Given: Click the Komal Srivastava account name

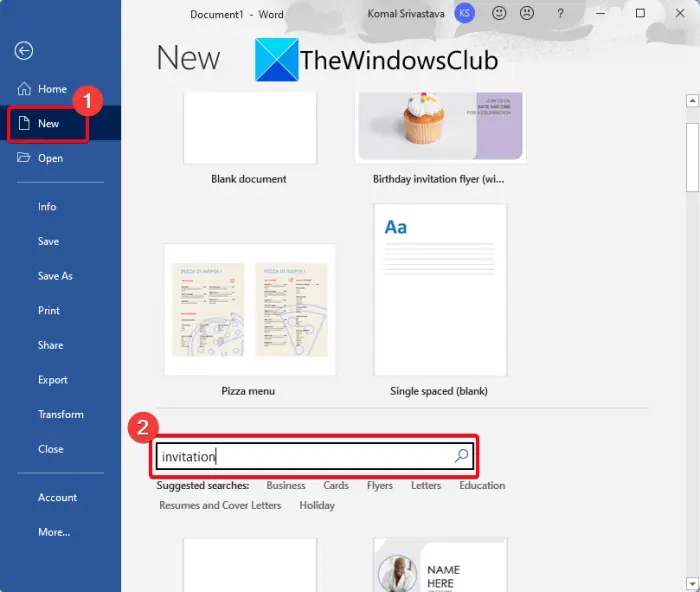Looking at the screenshot, I should point(406,14).
